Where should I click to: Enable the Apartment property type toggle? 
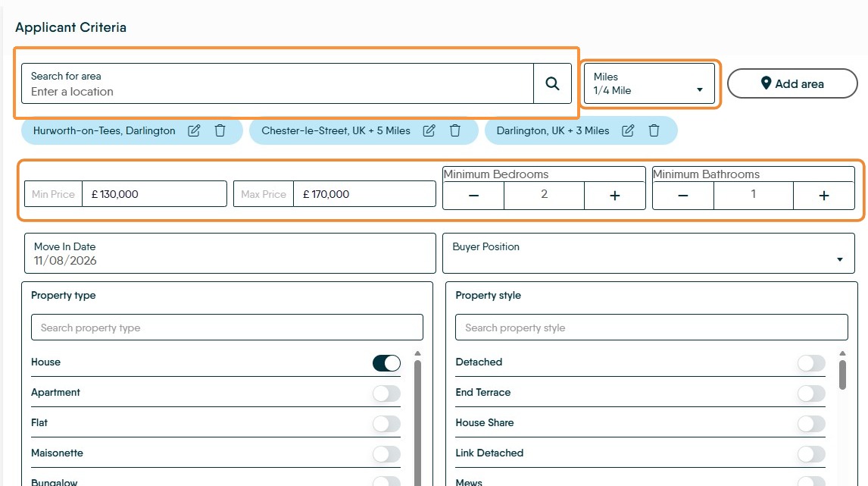pos(386,394)
